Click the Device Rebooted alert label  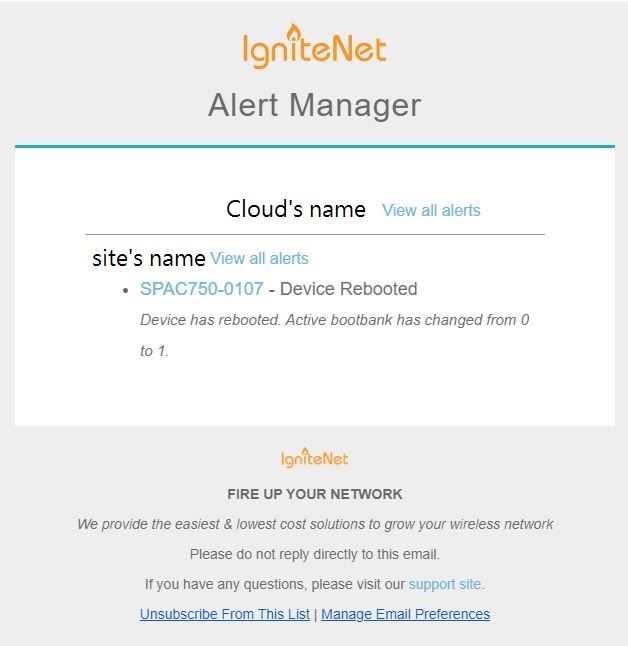[349, 289]
